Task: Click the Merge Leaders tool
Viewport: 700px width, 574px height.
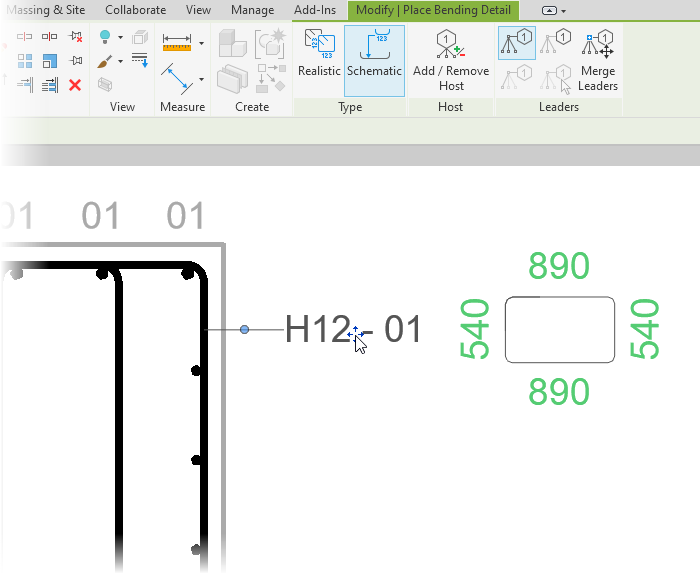Action: [598, 60]
